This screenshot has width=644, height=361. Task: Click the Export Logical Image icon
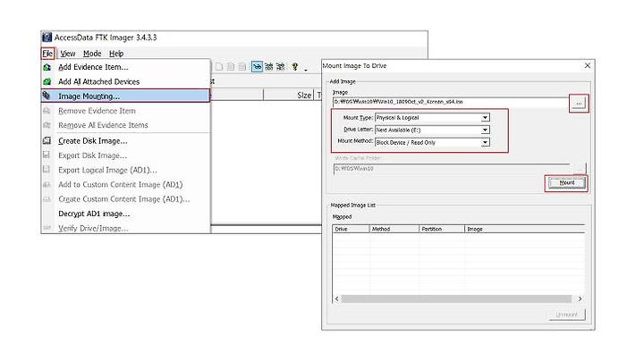[47, 170]
